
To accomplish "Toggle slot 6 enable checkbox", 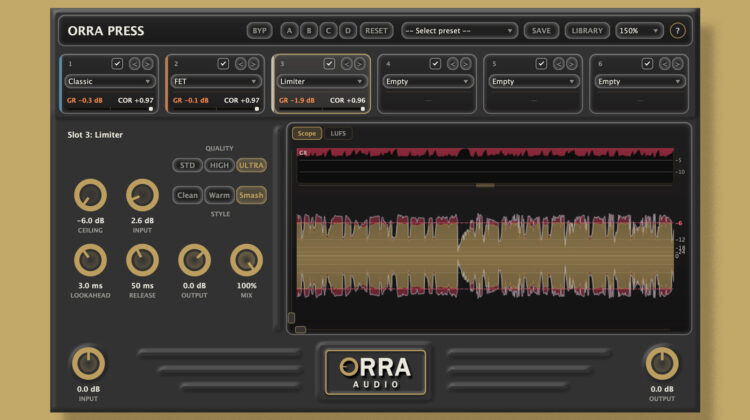I will point(647,63).
